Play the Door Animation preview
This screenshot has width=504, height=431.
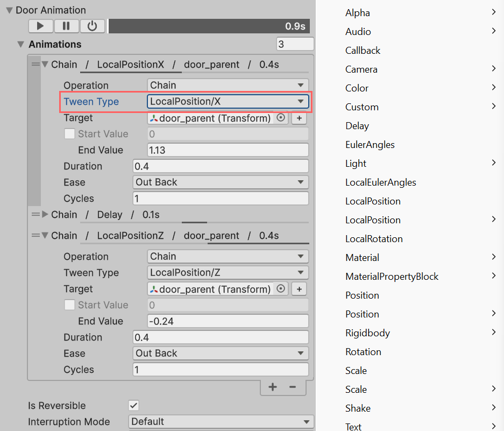tap(40, 26)
